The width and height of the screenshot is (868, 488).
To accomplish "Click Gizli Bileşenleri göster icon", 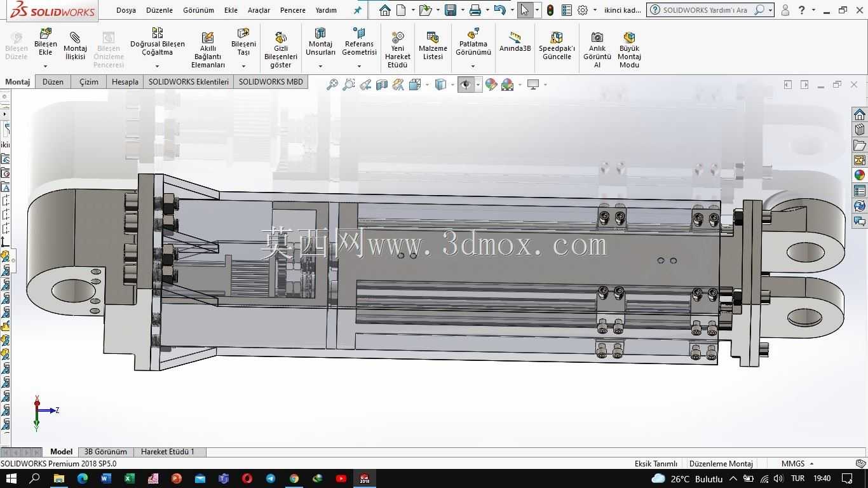I will click(x=280, y=38).
